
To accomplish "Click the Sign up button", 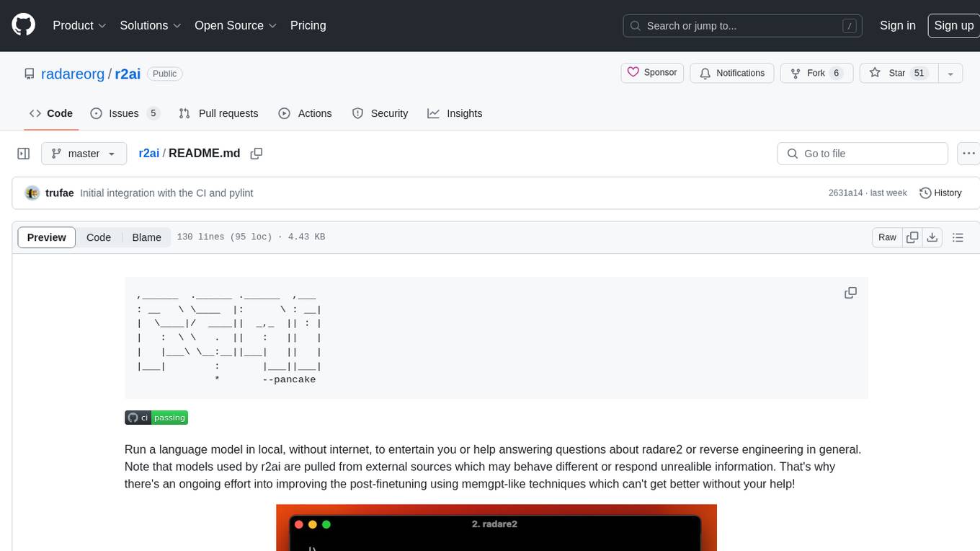I will coord(953,25).
